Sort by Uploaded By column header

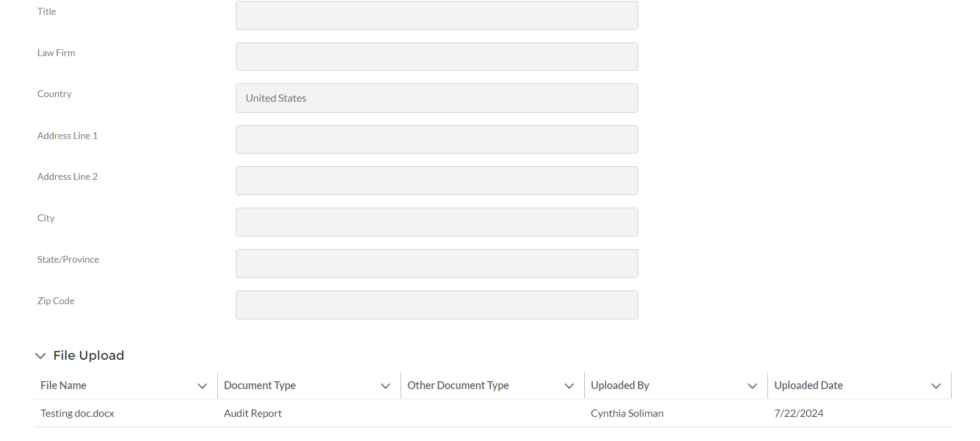(620, 385)
